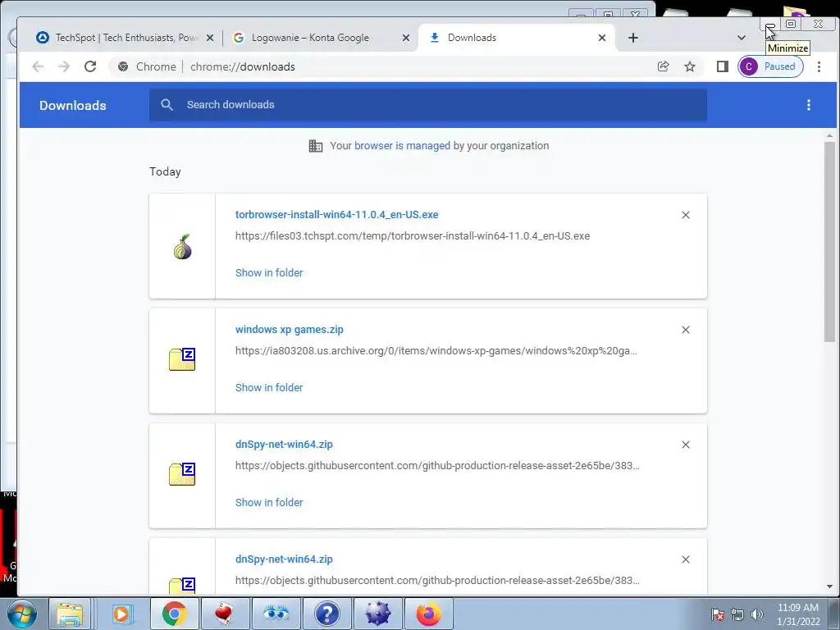Restore down the Chrome window

pos(791,24)
